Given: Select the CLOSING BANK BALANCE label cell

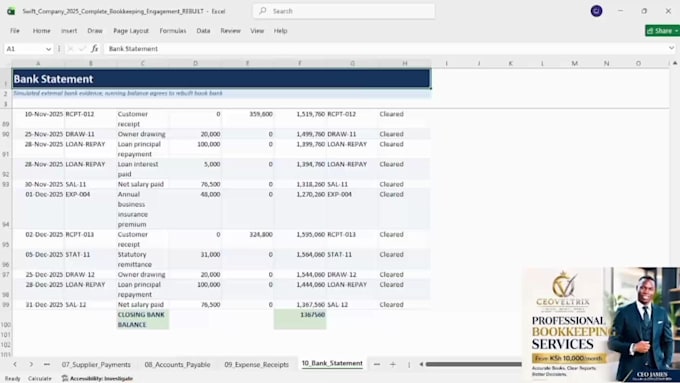Looking at the screenshot, I should pyautogui.click(x=143, y=320).
